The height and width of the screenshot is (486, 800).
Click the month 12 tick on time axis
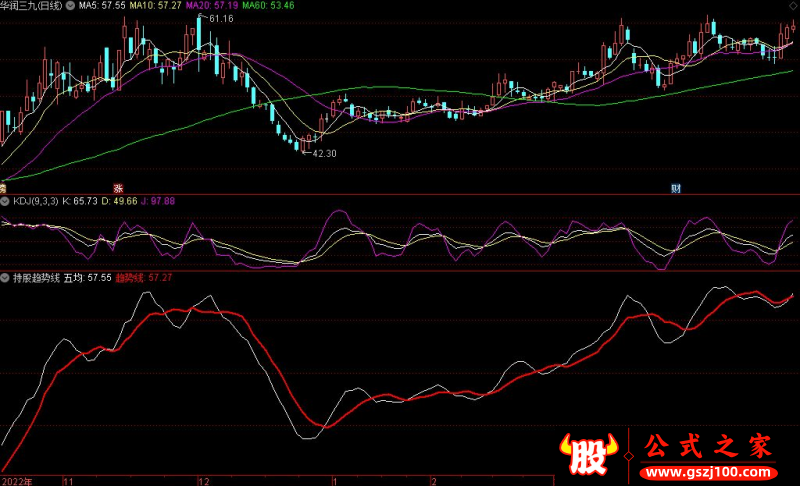coord(204,481)
